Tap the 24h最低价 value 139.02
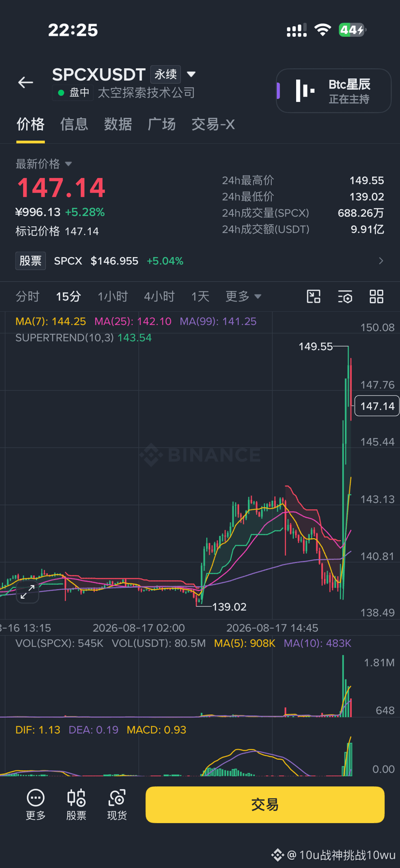Image resolution: width=400 pixels, height=868 pixels. click(x=367, y=197)
